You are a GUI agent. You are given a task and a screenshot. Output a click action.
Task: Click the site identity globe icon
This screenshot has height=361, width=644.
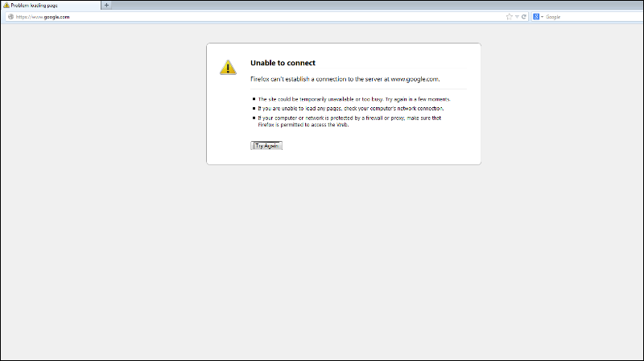click(x=10, y=17)
